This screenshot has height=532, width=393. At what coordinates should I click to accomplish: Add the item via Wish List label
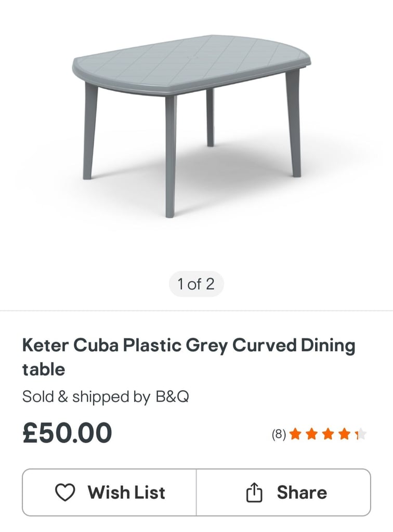[x=126, y=493]
